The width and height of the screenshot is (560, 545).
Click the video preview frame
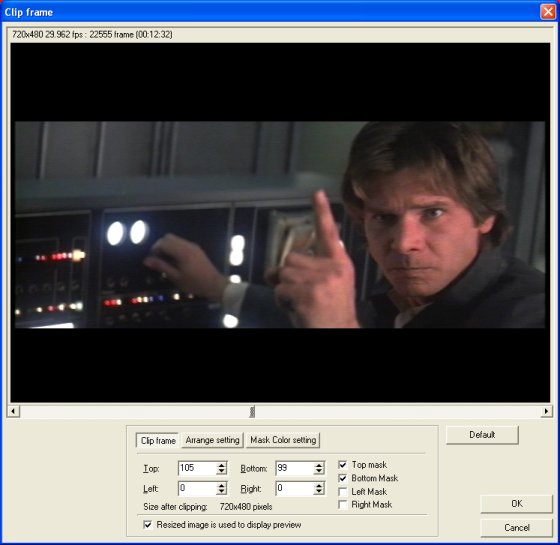coord(280,222)
